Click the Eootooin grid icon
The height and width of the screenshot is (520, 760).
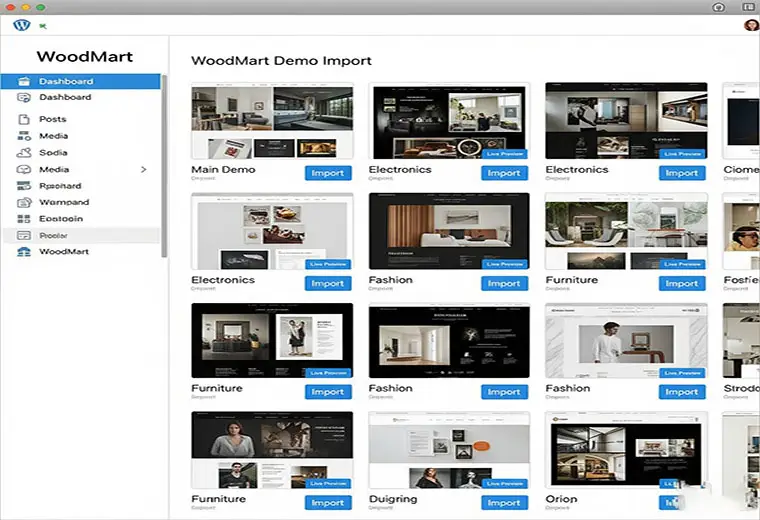coord(24,219)
